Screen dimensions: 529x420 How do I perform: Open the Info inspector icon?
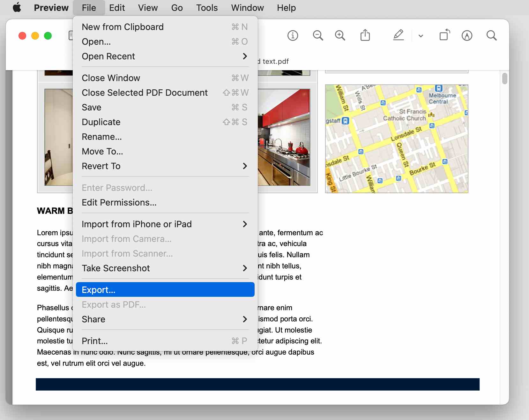[x=293, y=35]
